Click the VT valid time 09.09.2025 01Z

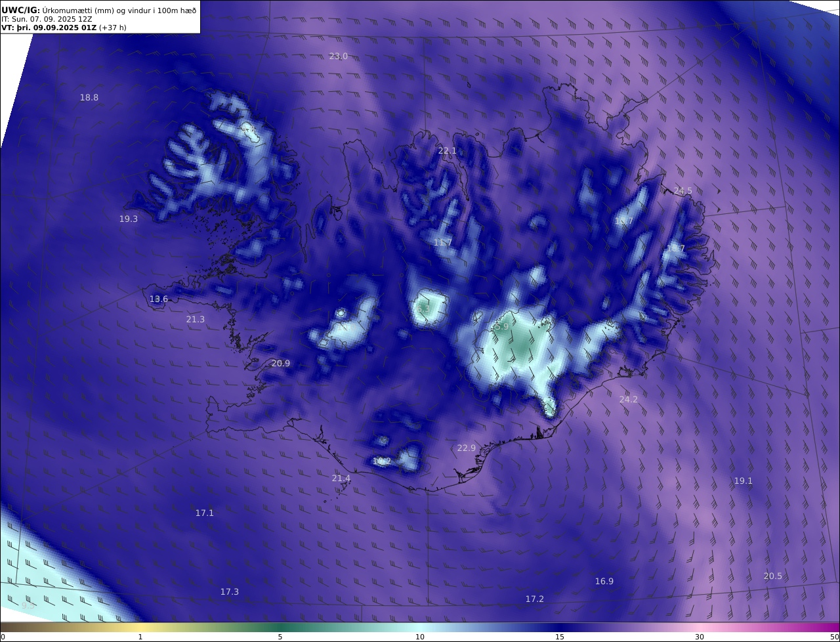tap(49, 28)
